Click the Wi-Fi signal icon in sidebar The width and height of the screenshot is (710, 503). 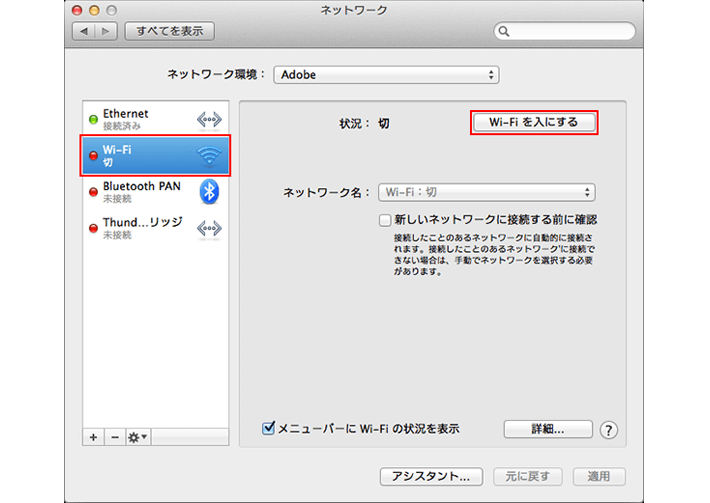208,155
